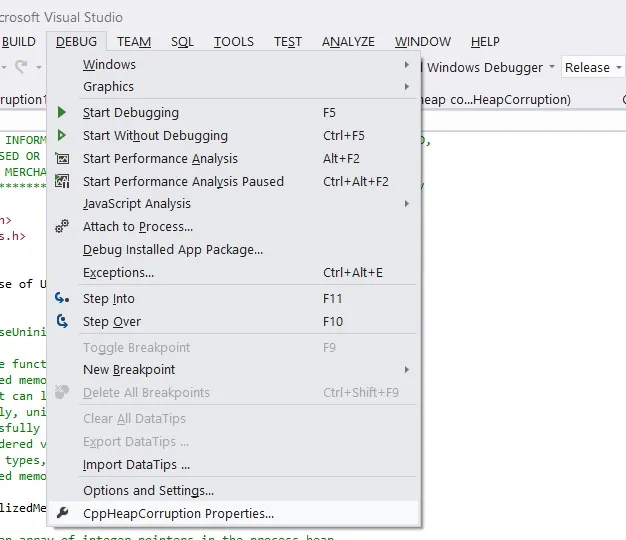Open the TEST menu
Image resolution: width=626 pixels, height=540 pixels.
pos(287,42)
